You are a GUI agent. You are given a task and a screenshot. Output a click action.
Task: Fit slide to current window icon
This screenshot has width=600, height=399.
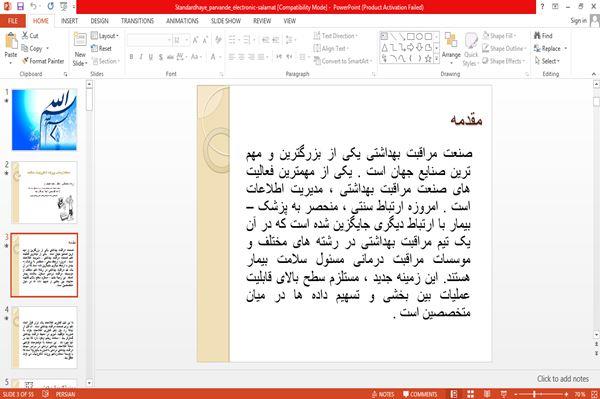(594, 394)
